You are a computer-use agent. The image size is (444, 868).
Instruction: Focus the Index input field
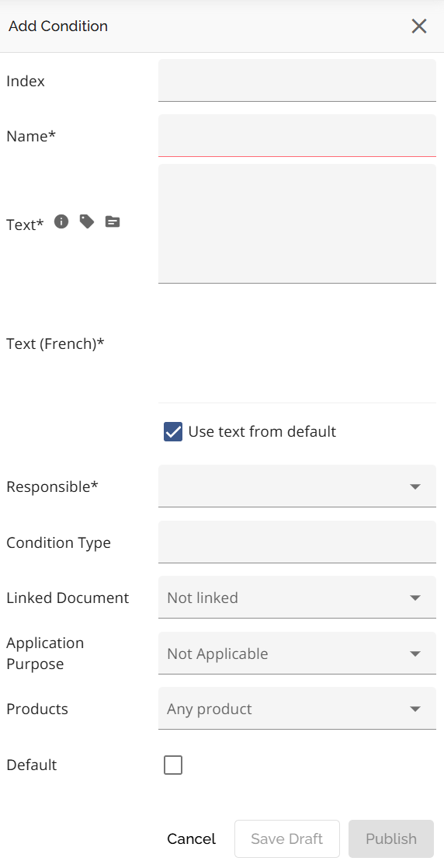coord(297,80)
